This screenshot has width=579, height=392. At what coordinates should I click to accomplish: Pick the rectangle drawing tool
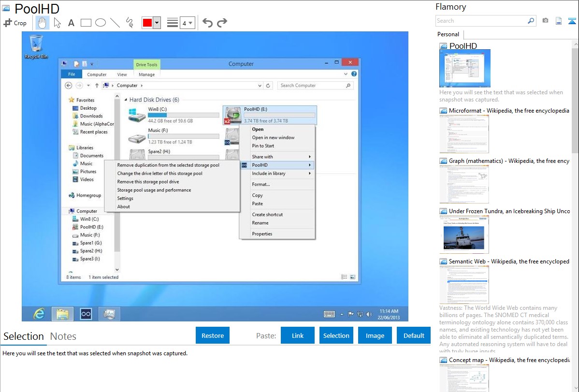[x=86, y=23]
